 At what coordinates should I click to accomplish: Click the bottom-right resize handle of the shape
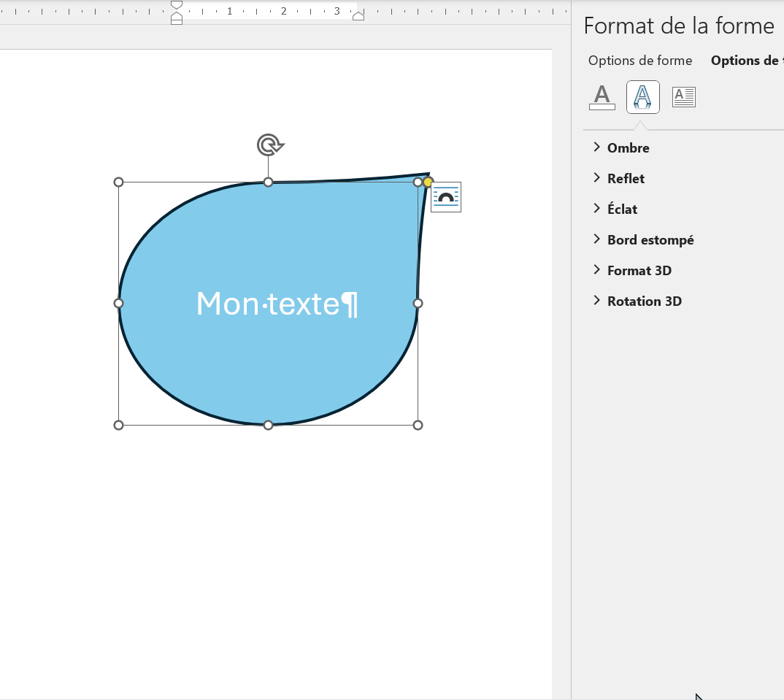click(x=418, y=425)
